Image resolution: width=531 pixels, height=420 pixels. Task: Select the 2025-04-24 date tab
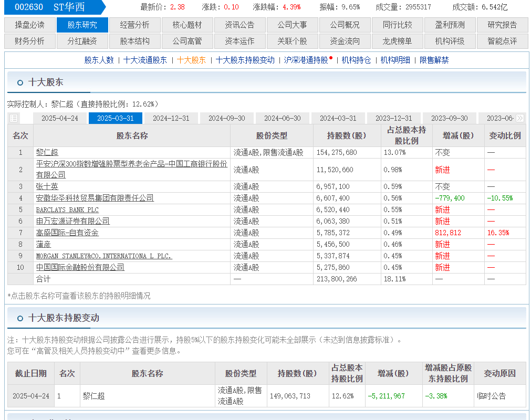pos(59,118)
